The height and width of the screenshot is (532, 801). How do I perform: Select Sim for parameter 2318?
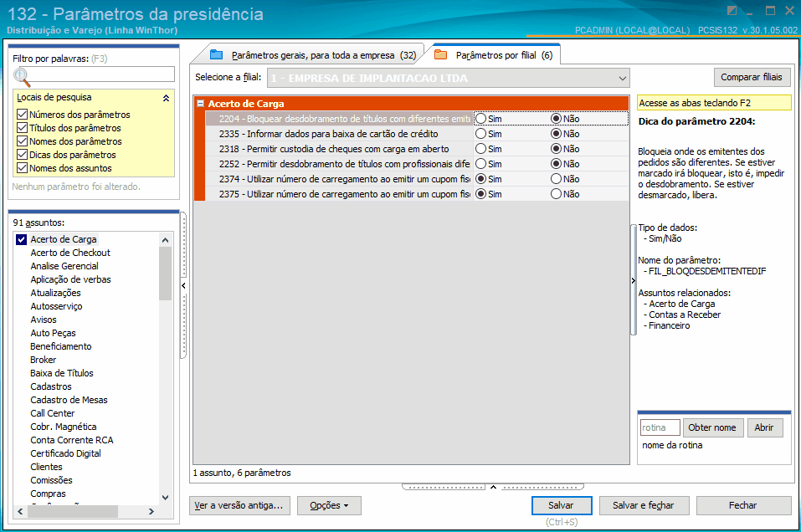[480, 149]
